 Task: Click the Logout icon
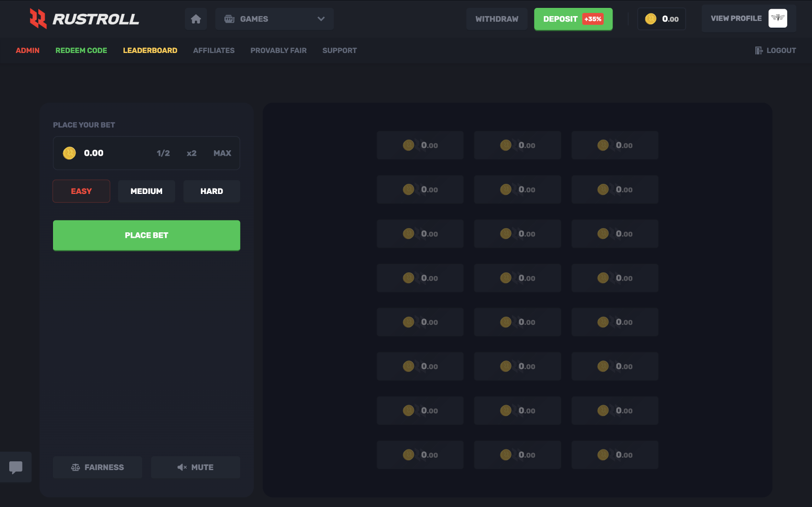[x=759, y=50]
